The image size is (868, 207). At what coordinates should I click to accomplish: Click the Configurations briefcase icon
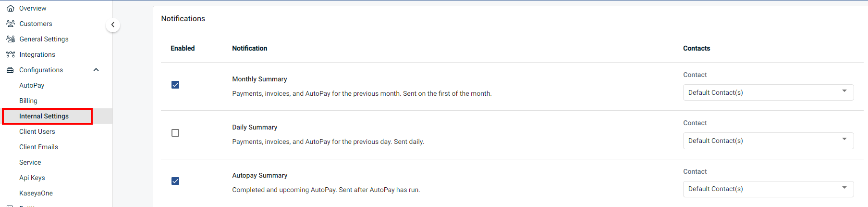(x=11, y=70)
